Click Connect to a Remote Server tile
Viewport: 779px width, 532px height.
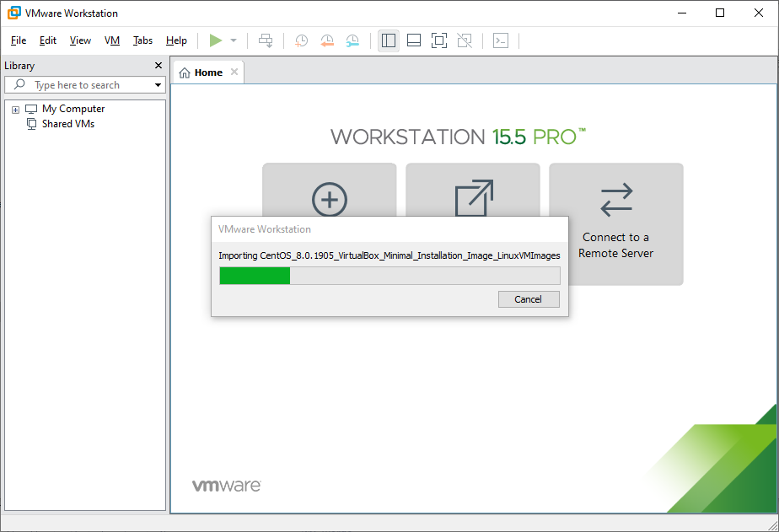click(x=616, y=224)
